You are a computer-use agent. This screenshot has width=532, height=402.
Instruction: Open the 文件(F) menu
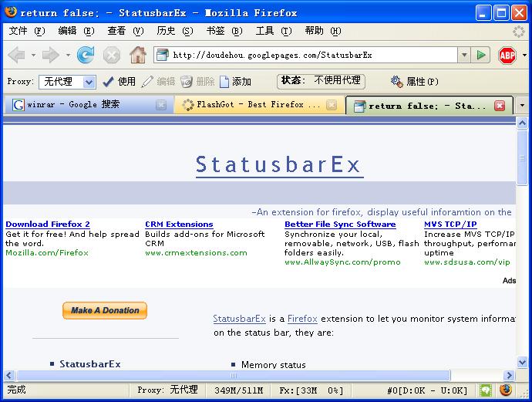27,31
